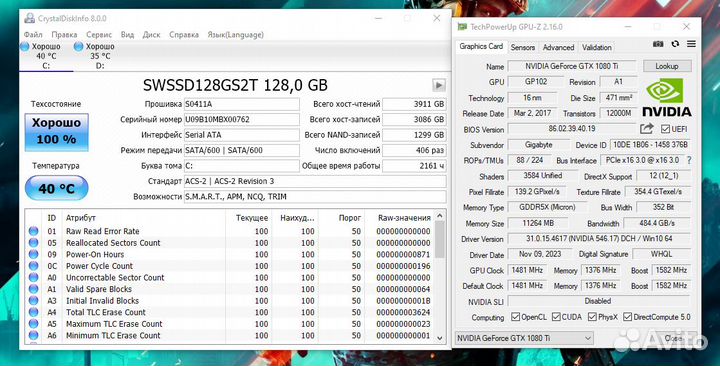Click status circle for Reallocated Sectors Count

(33, 242)
